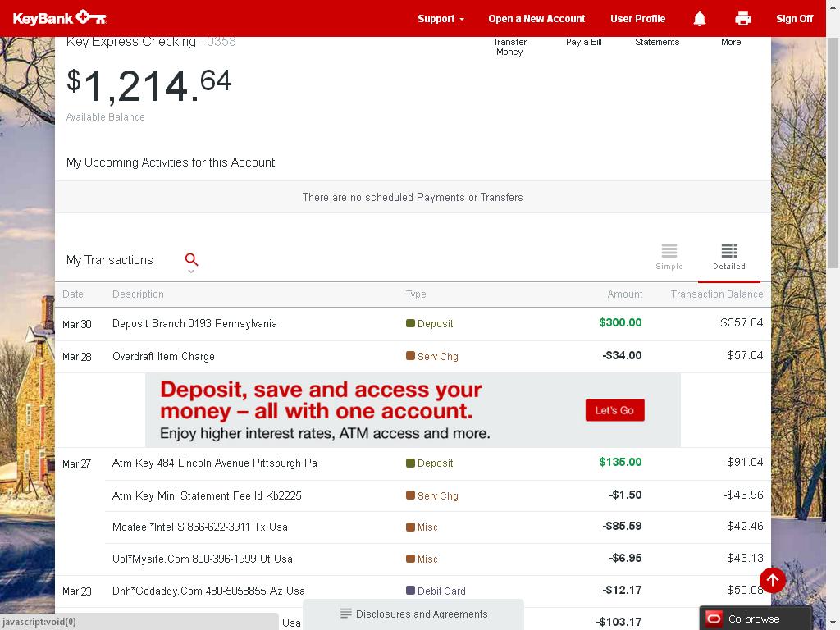Click the Debit Card type label
This screenshot has width=840, height=630.
pos(441,591)
